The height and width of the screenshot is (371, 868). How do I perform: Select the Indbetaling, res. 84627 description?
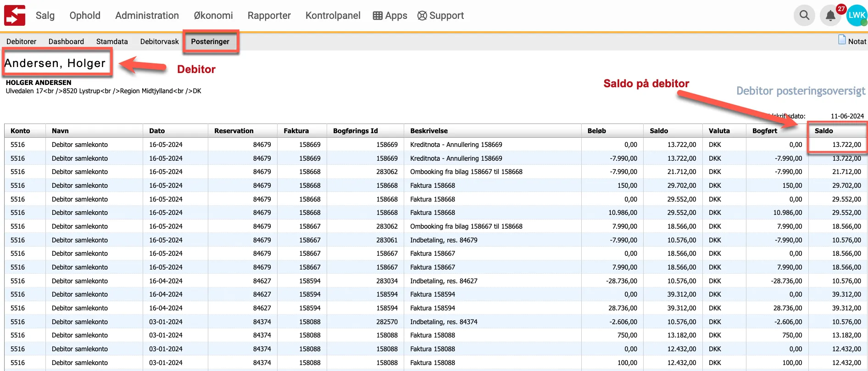coord(444,281)
